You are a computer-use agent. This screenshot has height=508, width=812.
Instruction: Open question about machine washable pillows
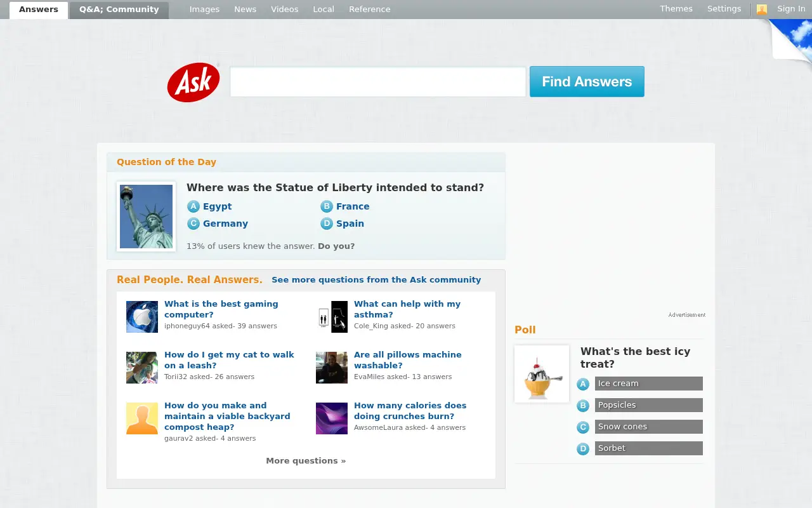(408, 360)
